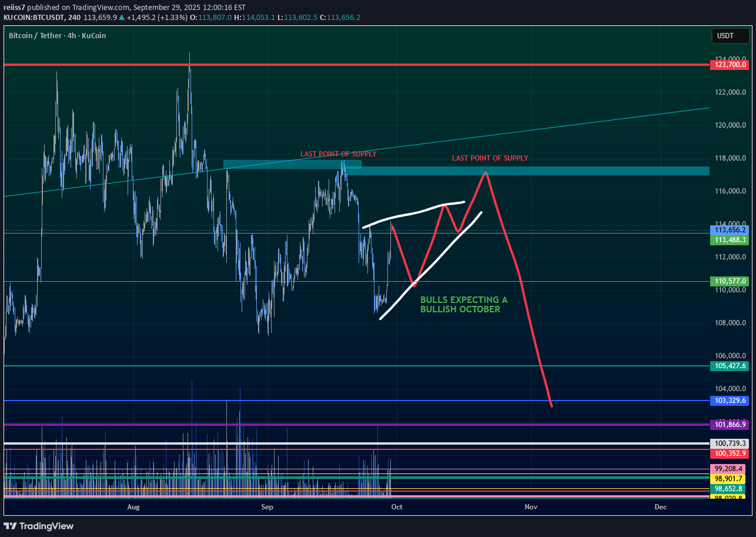Screen dimensions: 756x537
Task: Select the left 'LAST POINT OF SUPPLY' annotation
Action: tap(338, 154)
